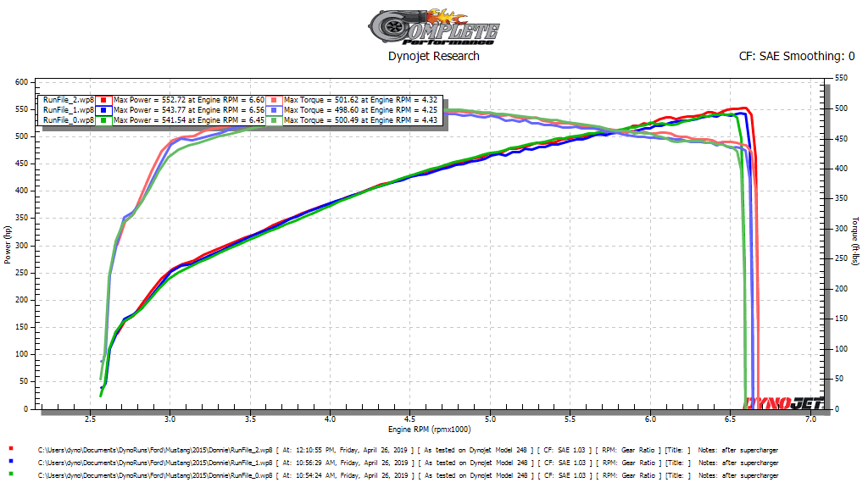
Task: Click the legend text "Max Torque = 501.62"
Action: pyautogui.click(x=321, y=100)
